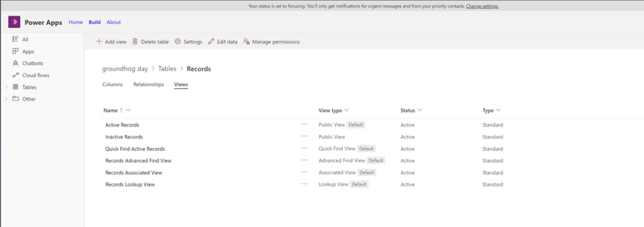Open the Active Records view
This screenshot has width=644, height=227.
[122, 125]
